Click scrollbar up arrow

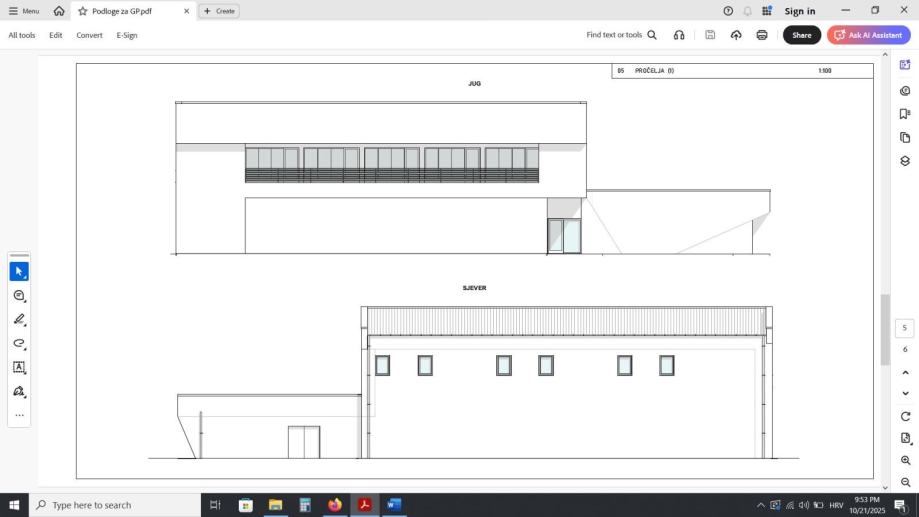(884, 54)
